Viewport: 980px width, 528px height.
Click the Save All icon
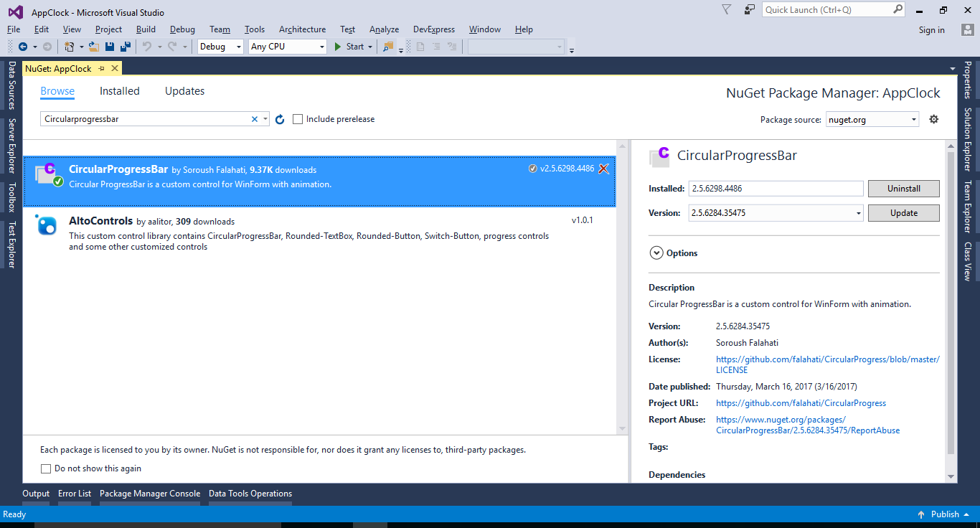pyautogui.click(x=126, y=47)
